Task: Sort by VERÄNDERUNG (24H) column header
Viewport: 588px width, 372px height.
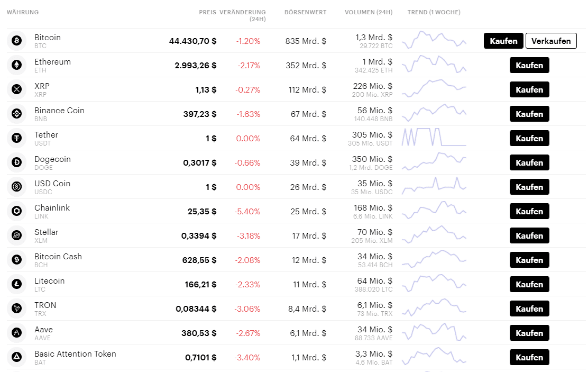Action: [243, 16]
